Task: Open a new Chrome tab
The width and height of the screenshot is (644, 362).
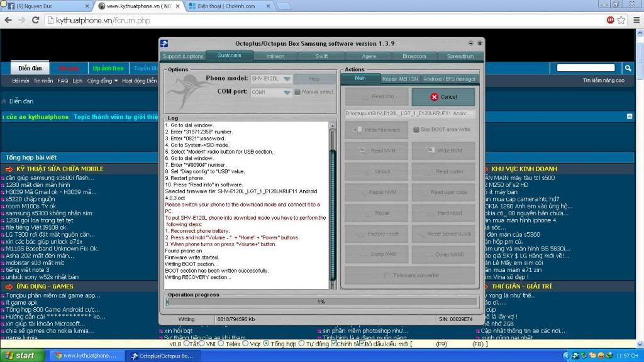Action: coord(284,6)
